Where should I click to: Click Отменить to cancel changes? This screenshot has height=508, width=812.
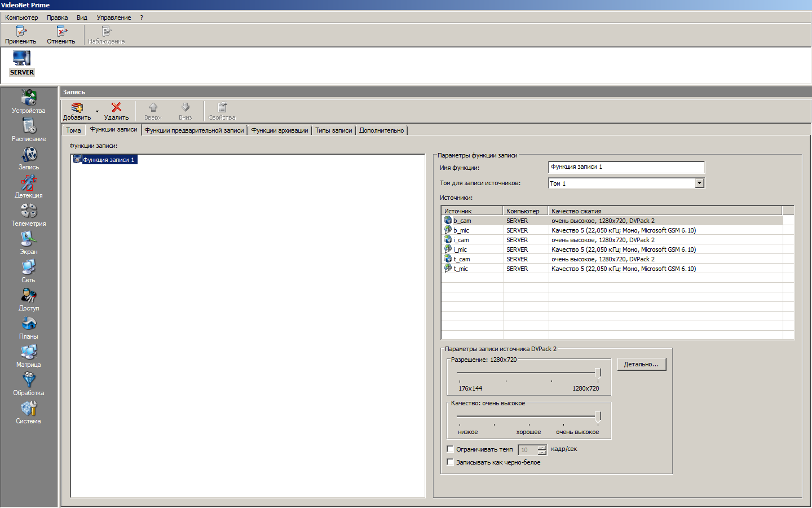point(61,32)
